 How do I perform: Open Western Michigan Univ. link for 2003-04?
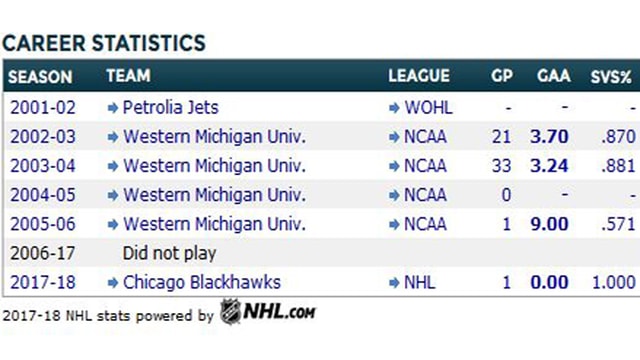(x=214, y=166)
